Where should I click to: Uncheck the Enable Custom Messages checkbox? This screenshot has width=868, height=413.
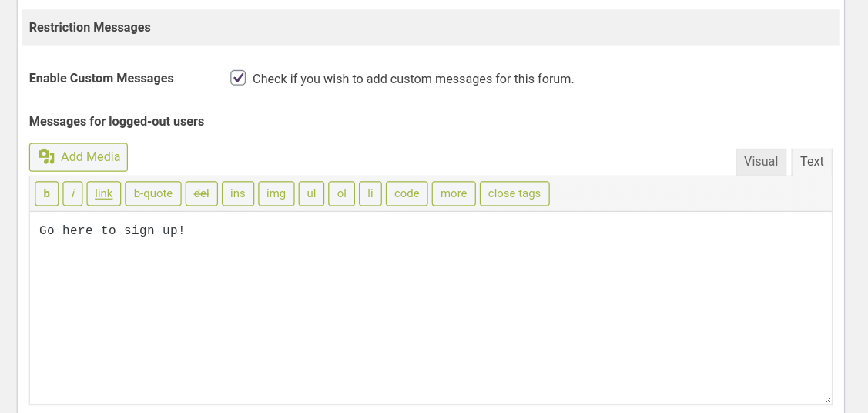point(238,78)
